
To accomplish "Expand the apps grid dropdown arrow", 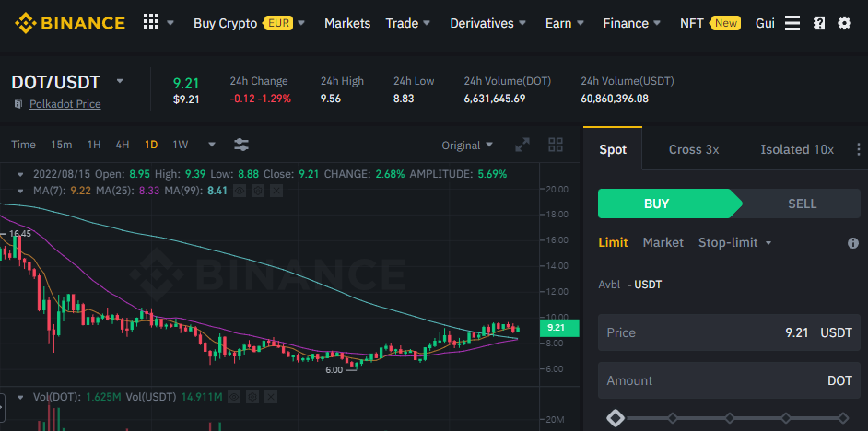I will coord(170,23).
